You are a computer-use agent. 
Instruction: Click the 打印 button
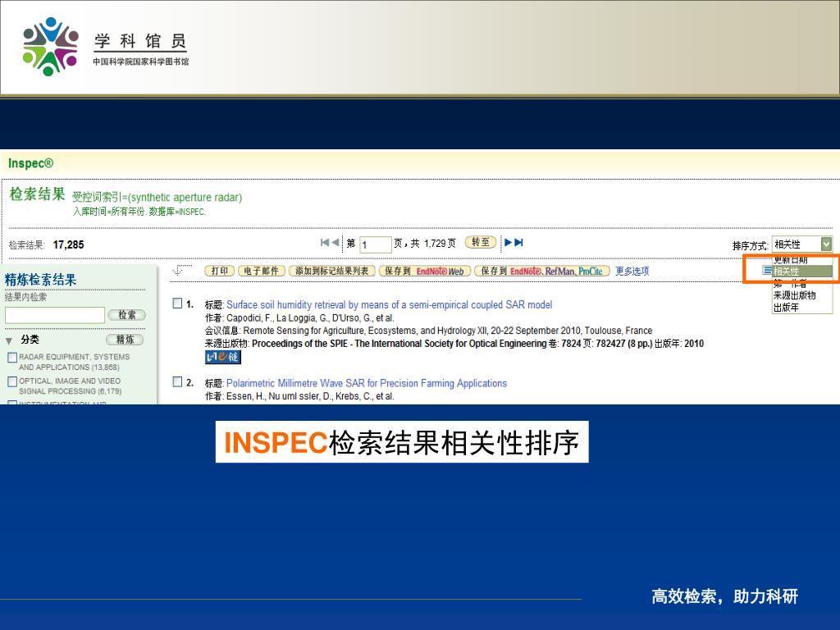pyautogui.click(x=220, y=271)
